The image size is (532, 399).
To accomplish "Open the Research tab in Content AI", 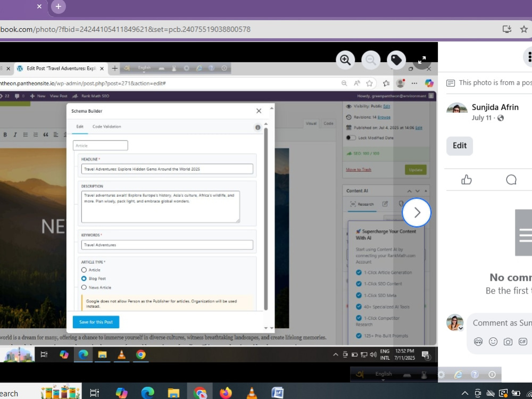I will (362, 204).
